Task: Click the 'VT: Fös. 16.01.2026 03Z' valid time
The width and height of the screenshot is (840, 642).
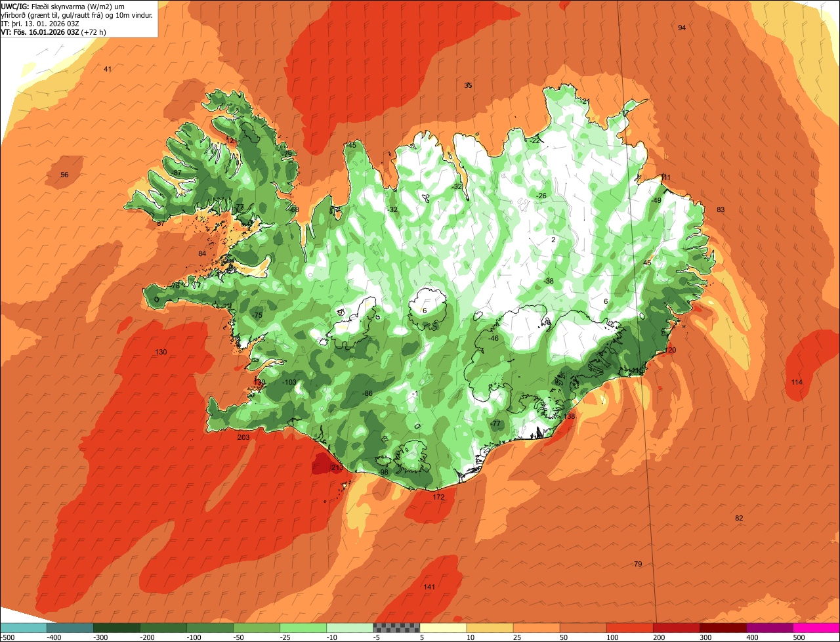Action: click(x=40, y=32)
